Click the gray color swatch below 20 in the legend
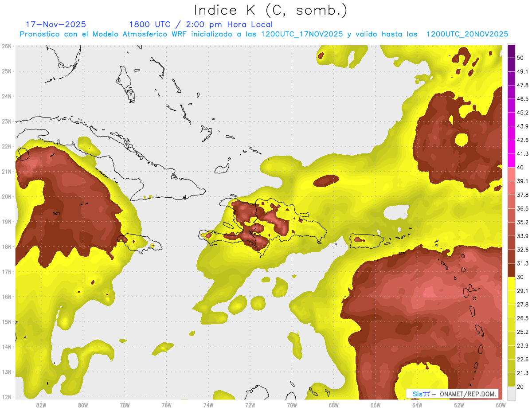Image resolution: width=532 pixels, height=411 pixels. click(x=511, y=393)
